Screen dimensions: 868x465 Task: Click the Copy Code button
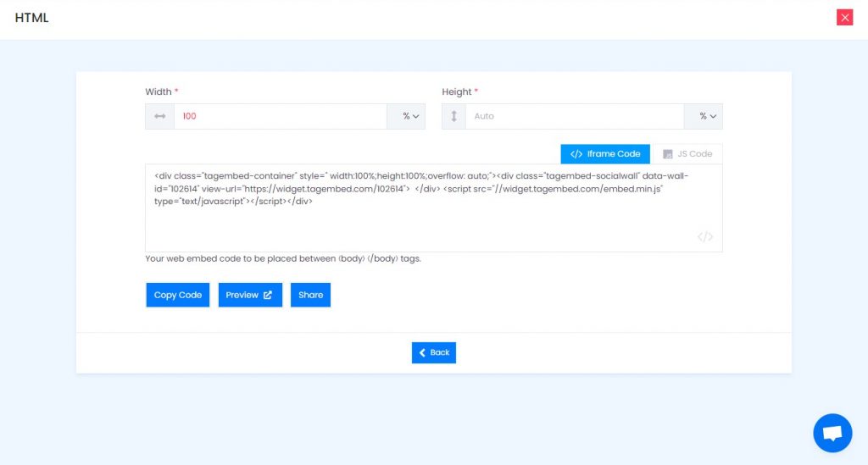(178, 295)
